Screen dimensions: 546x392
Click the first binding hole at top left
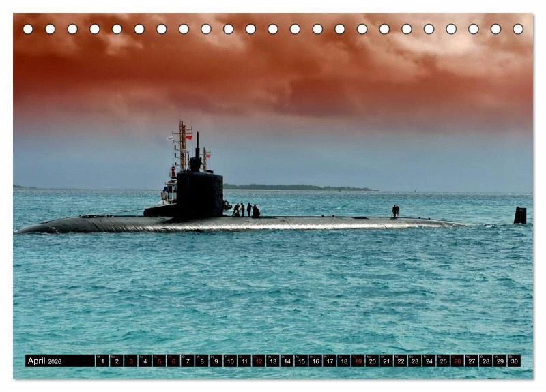tap(28, 29)
